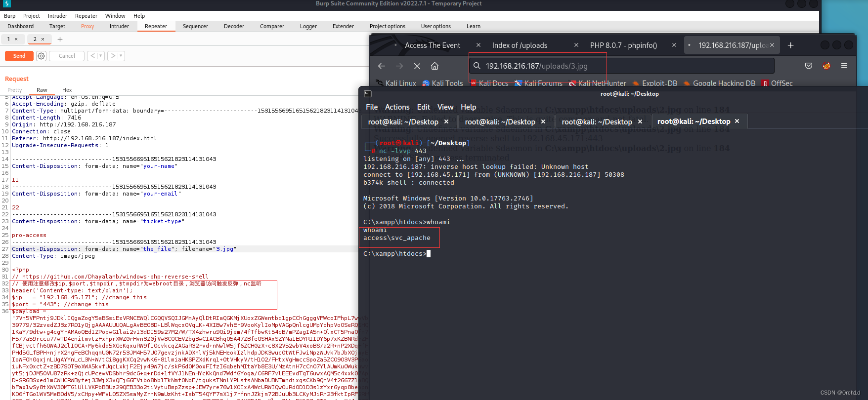Close Repeater tab 2
868x400 pixels.
pos(43,39)
